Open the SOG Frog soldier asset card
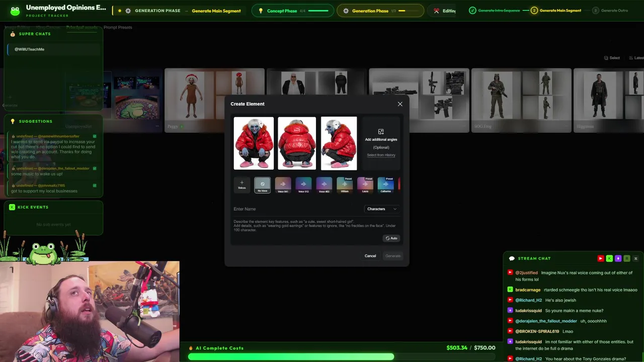Image resolution: width=644 pixels, height=362 pixels. pos(521,100)
